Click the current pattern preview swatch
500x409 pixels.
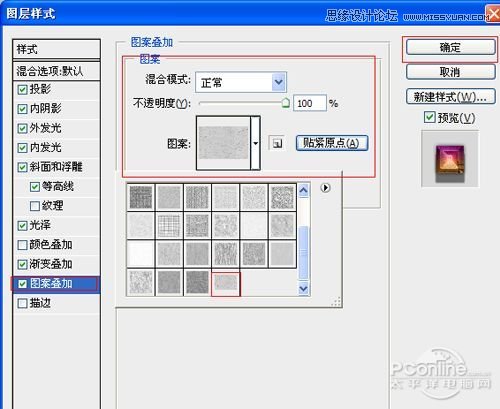(223, 143)
